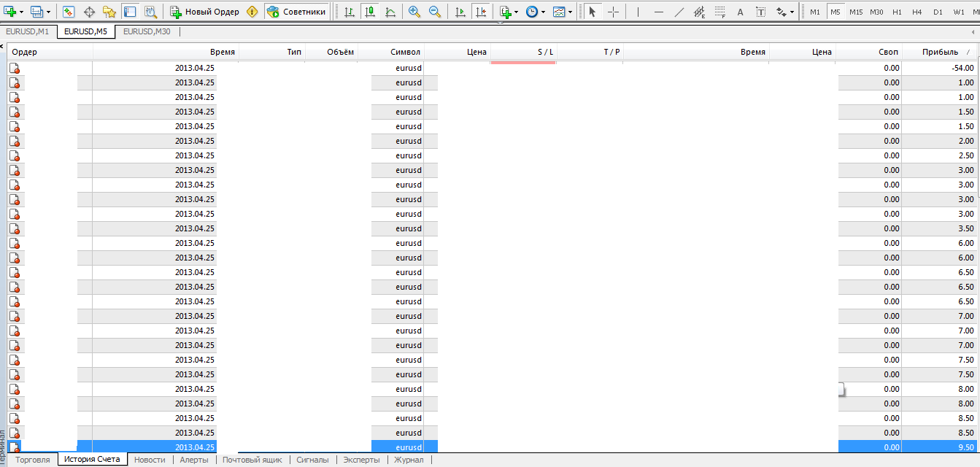This screenshot has height=467, width=980.
Task: Expand the new chart dropdown arrow
Action: (x=22, y=12)
